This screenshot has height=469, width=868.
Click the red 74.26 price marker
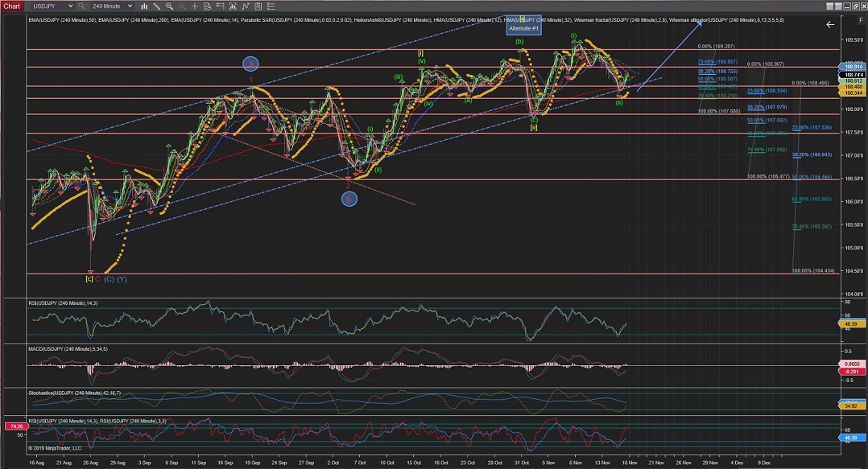(x=15, y=426)
